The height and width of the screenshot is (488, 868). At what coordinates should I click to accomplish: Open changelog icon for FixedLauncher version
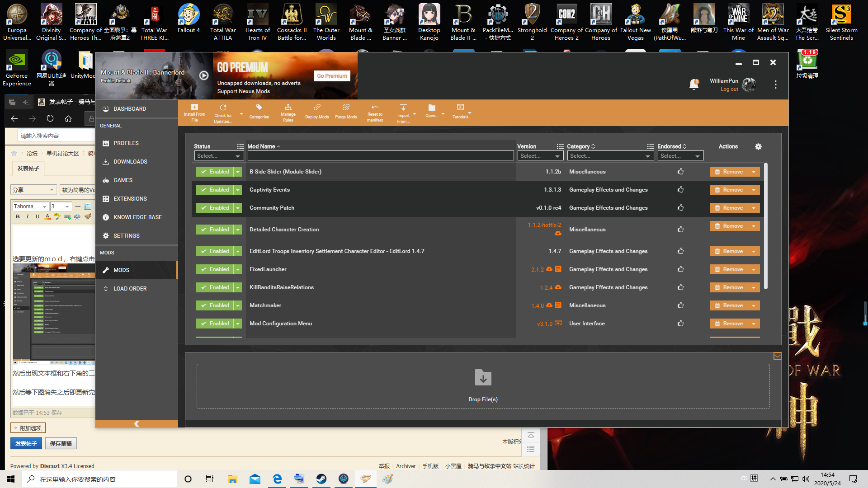click(558, 269)
